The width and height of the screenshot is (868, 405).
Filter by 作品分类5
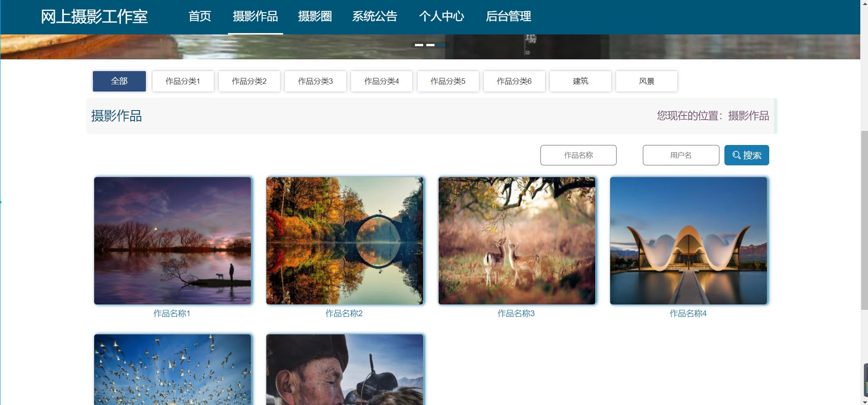(448, 81)
